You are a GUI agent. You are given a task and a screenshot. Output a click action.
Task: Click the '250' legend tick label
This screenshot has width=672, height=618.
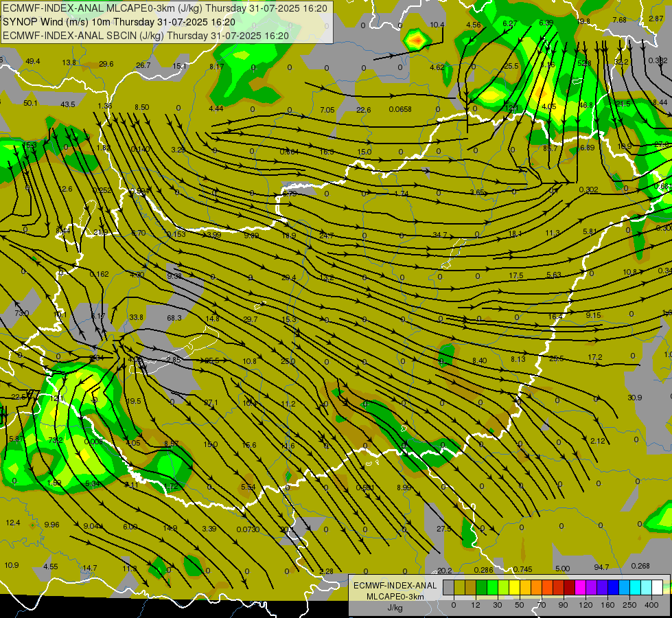tap(629, 605)
